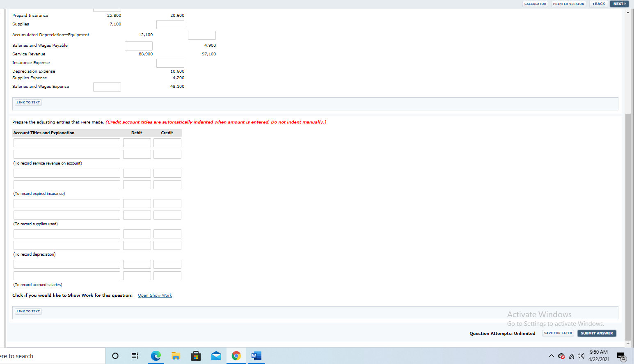The height and width of the screenshot is (364, 634).
Task: Click the SUBMIT ANSWER button
Action: [597, 333]
